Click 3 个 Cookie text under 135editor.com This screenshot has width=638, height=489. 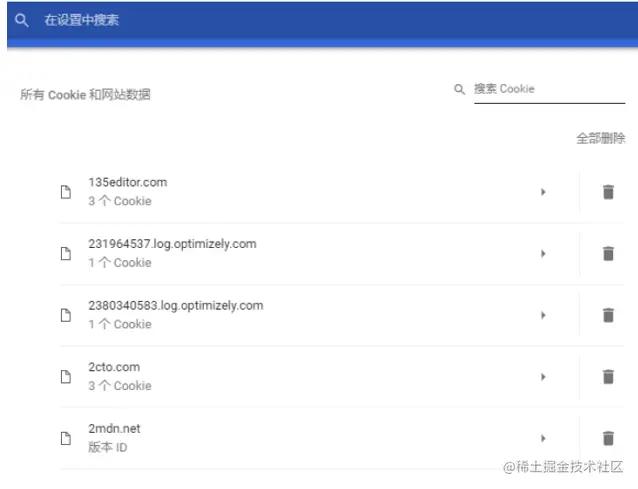click(x=120, y=201)
